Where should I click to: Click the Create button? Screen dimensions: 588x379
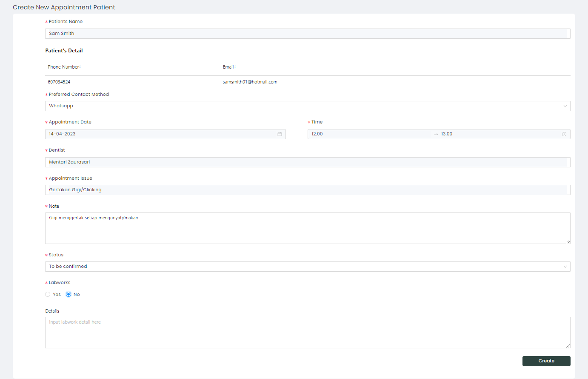click(x=546, y=361)
